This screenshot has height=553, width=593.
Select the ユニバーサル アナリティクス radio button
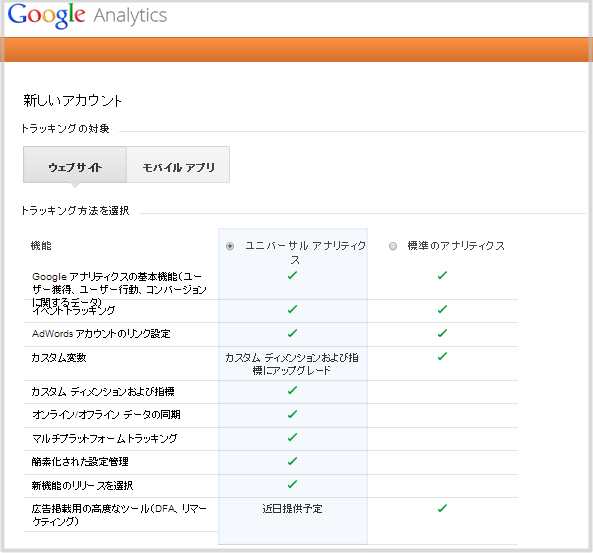point(230,246)
